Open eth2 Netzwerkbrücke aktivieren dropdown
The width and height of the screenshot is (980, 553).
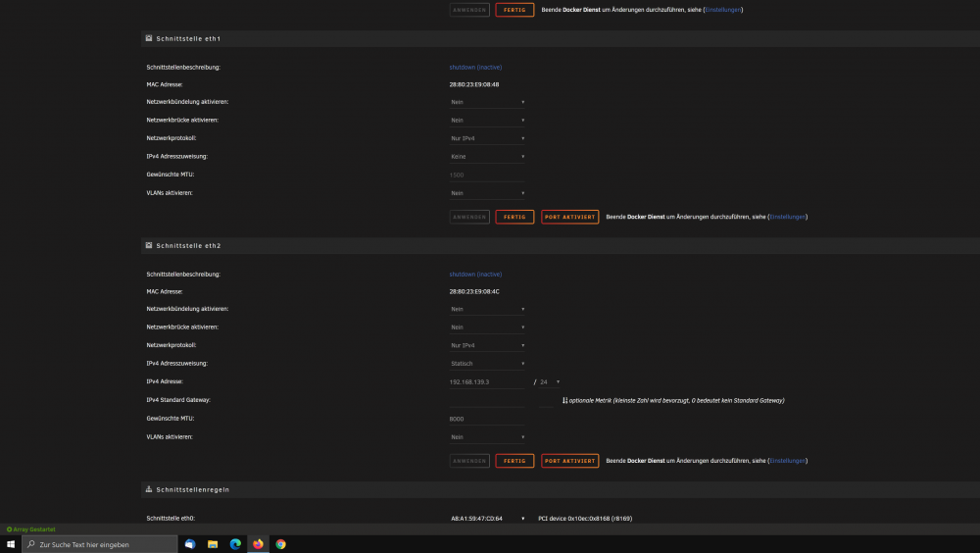tap(487, 327)
